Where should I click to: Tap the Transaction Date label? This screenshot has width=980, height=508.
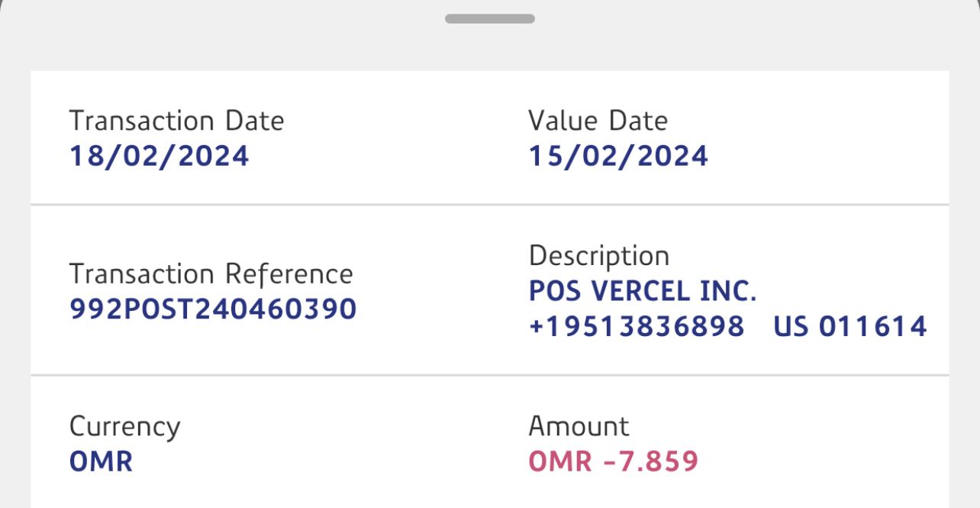[176, 121]
